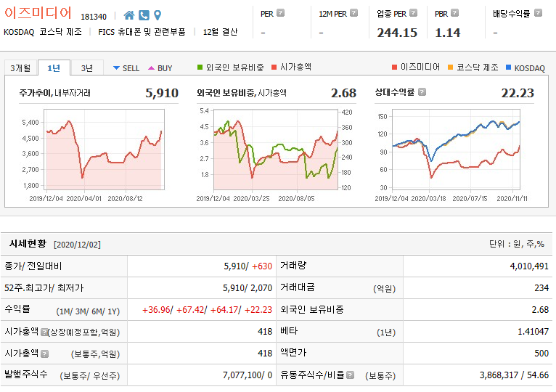
Task: Click foreign holding chart value 2.68
Action: 343,93
